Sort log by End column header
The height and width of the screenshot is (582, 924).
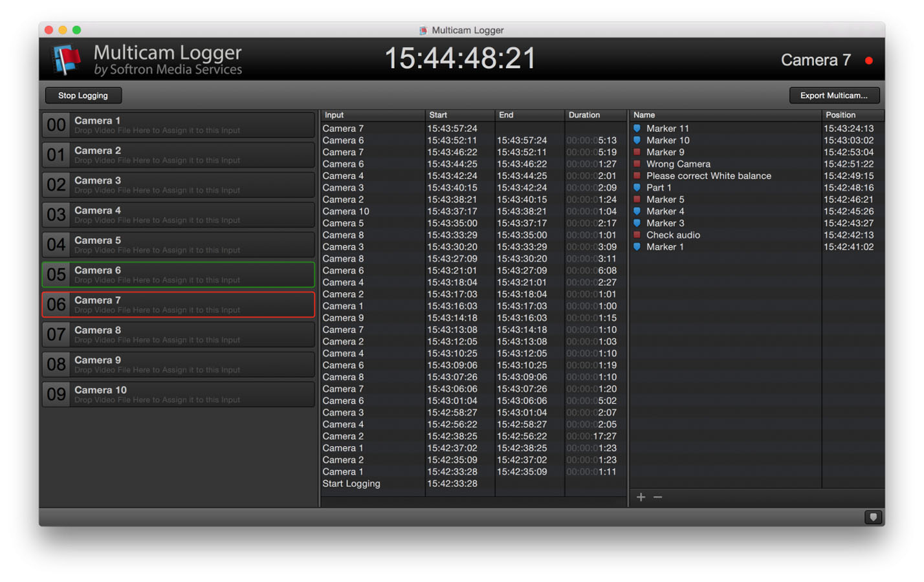point(530,115)
